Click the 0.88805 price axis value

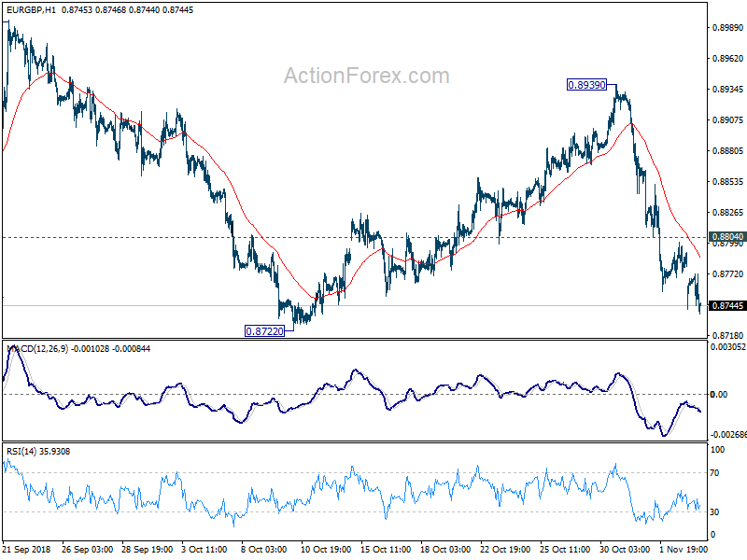click(x=727, y=151)
